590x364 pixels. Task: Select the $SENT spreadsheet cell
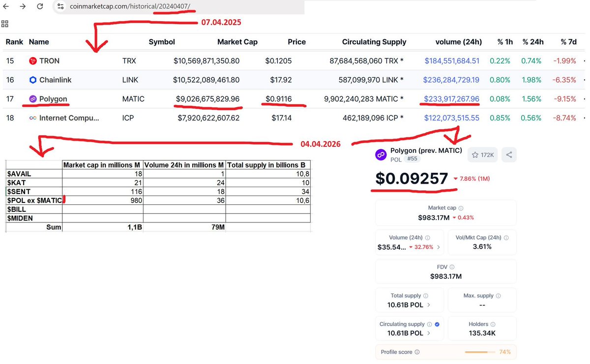[34, 191]
